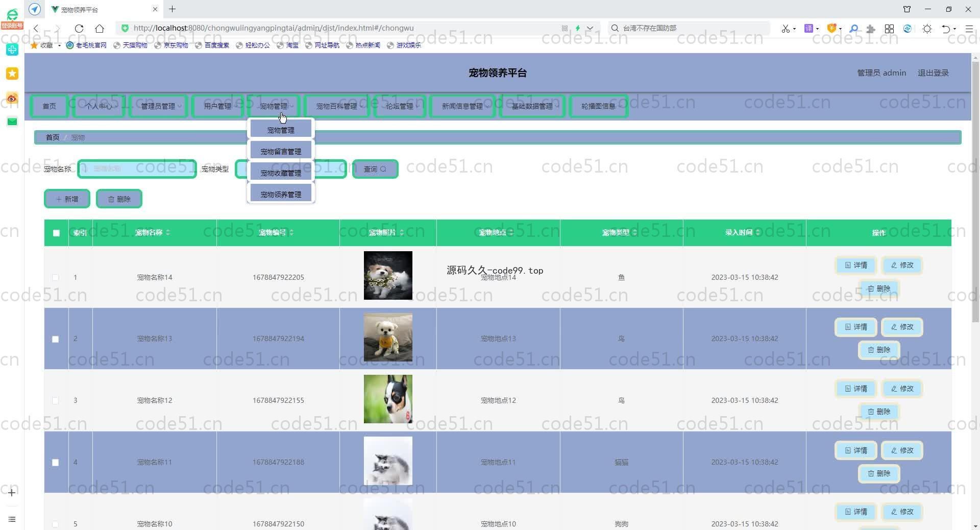Screen dimensions: 980x530
Task: Expand the 管理员管理 menu
Action: click(158, 106)
